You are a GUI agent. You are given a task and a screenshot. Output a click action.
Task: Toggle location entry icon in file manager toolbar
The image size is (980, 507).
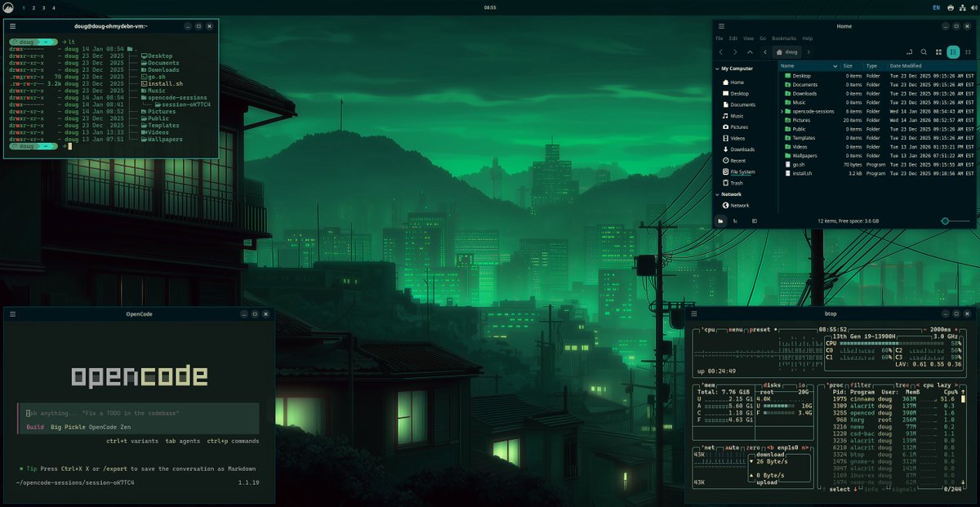click(909, 52)
